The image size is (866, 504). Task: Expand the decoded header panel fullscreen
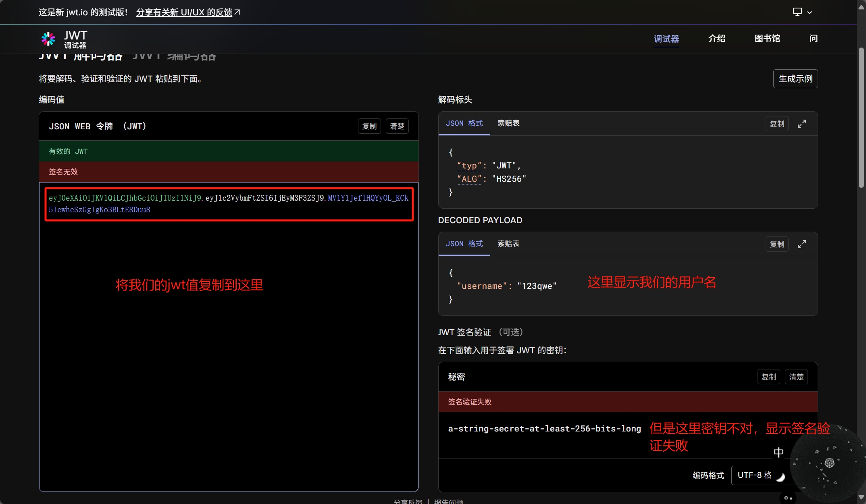(x=801, y=124)
